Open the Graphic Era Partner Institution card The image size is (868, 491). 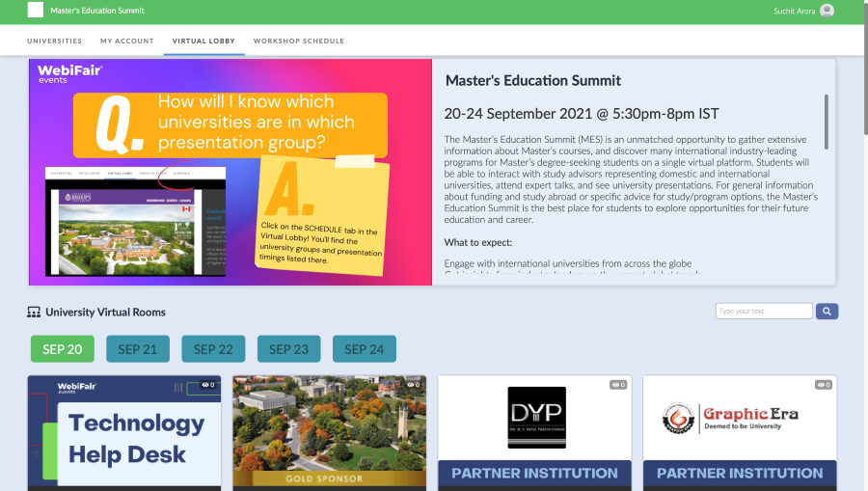[740, 433]
